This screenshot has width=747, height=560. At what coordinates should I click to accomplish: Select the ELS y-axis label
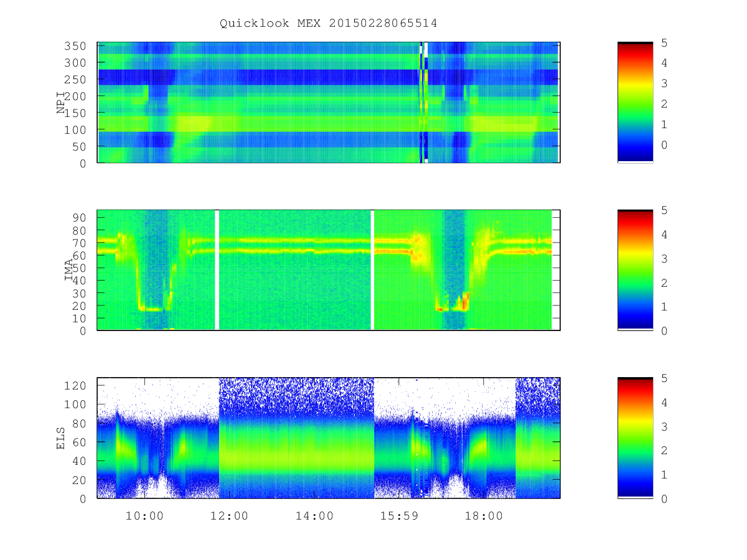tap(61, 438)
